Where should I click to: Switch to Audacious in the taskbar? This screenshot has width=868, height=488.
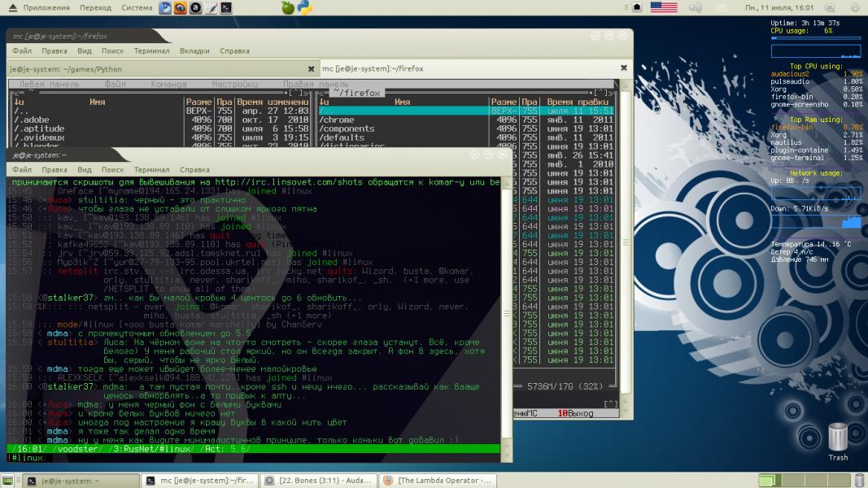317,481
